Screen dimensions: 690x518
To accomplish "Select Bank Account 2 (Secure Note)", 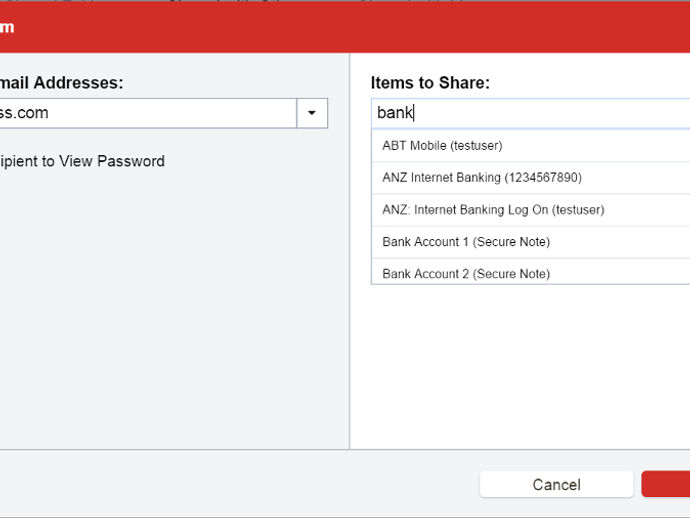I will pos(531,273).
